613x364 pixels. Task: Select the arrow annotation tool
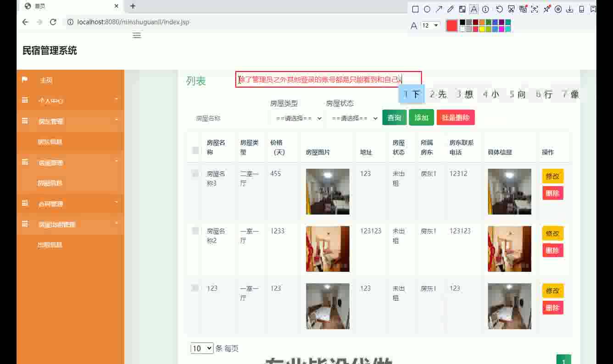pyautogui.click(x=439, y=9)
